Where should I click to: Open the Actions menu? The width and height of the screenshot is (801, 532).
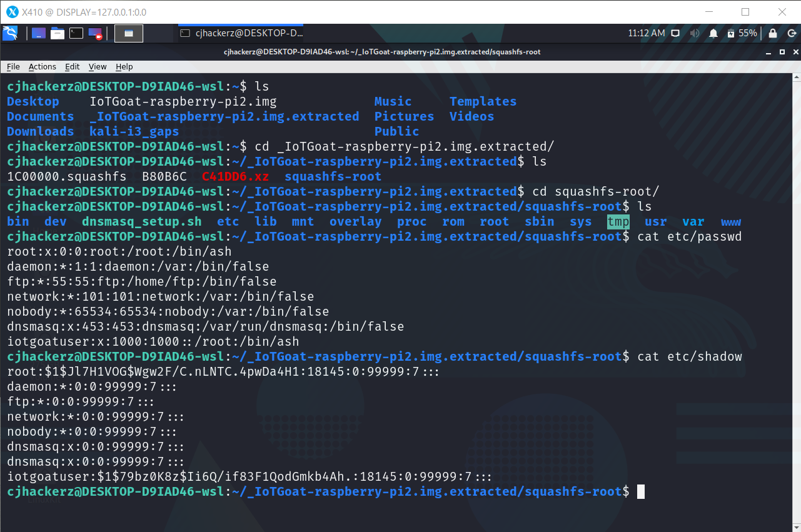point(42,66)
